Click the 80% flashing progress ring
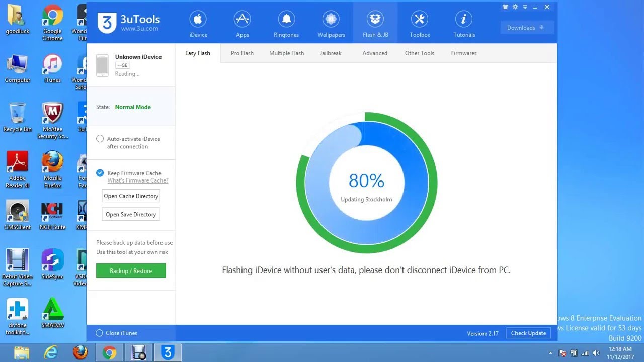Viewport: 644px width, 362px height. [366, 183]
